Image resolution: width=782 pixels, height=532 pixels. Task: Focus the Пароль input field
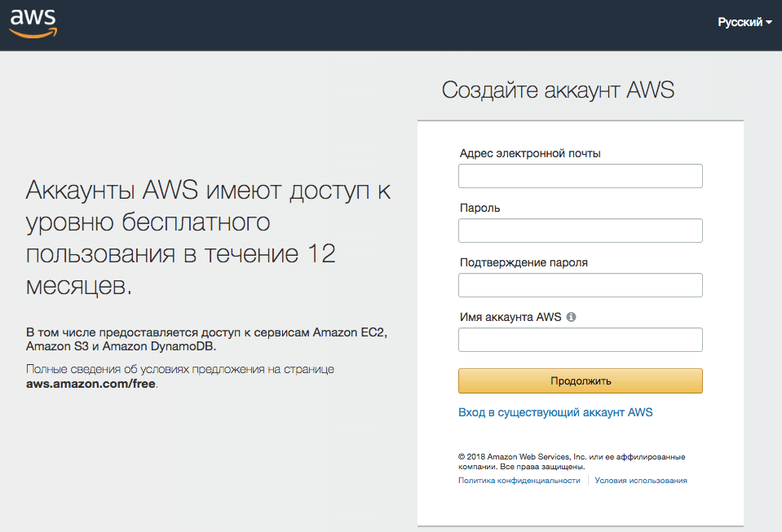click(580, 231)
